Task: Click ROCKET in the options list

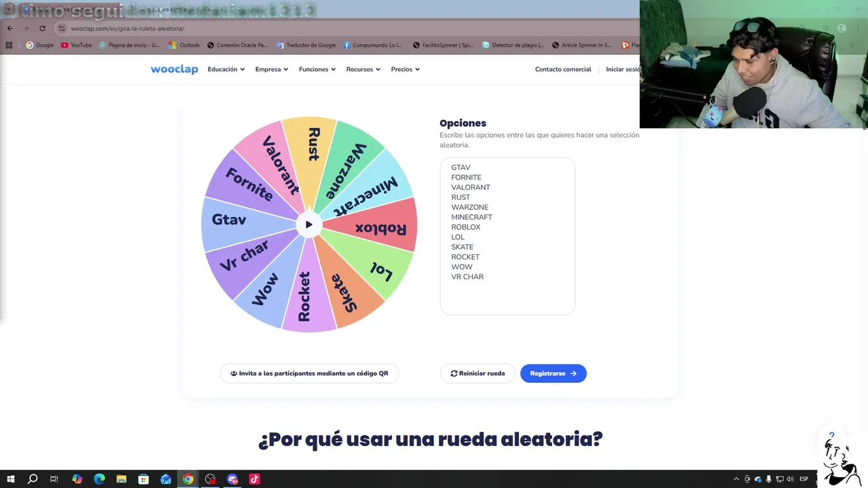Action: [x=465, y=257]
